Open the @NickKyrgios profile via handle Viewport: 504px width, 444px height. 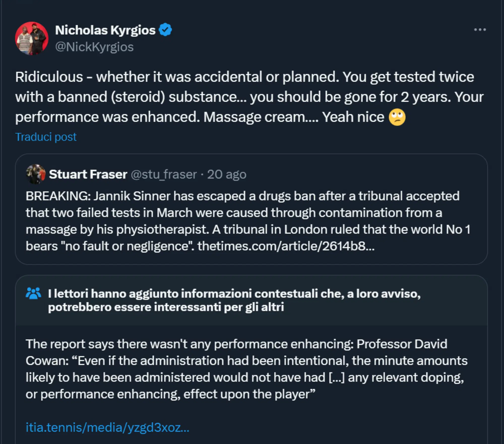point(94,47)
